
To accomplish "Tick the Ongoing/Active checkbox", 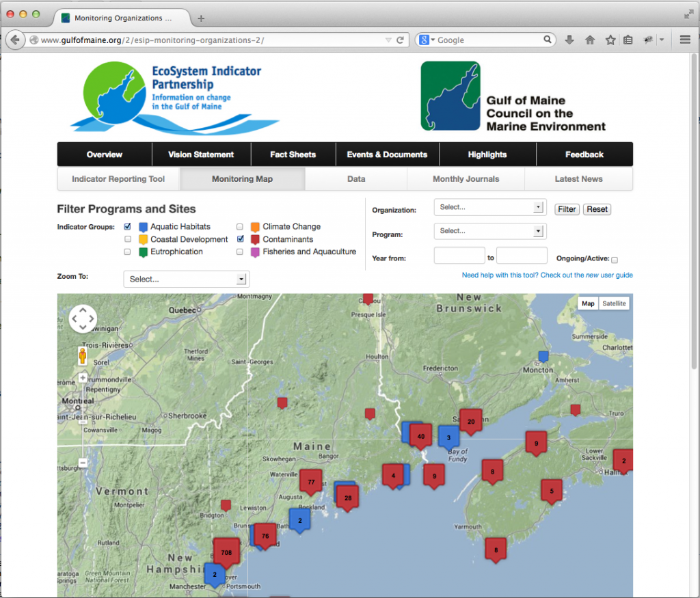I will click(x=615, y=260).
